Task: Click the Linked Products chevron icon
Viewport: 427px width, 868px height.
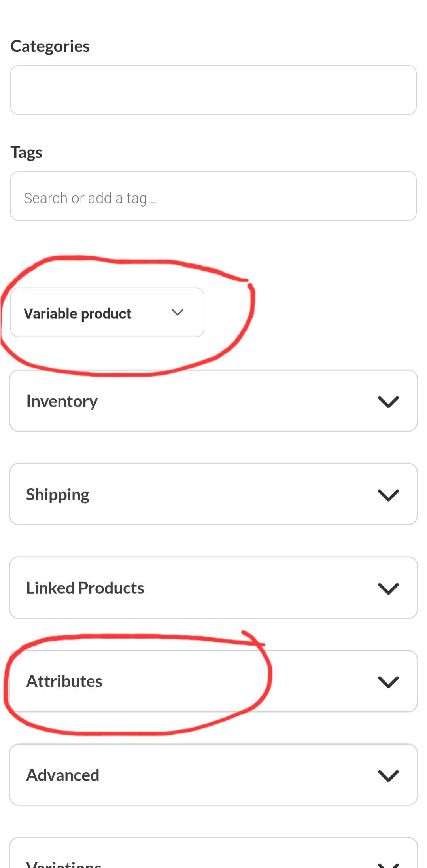Action: [x=388, y=588]
